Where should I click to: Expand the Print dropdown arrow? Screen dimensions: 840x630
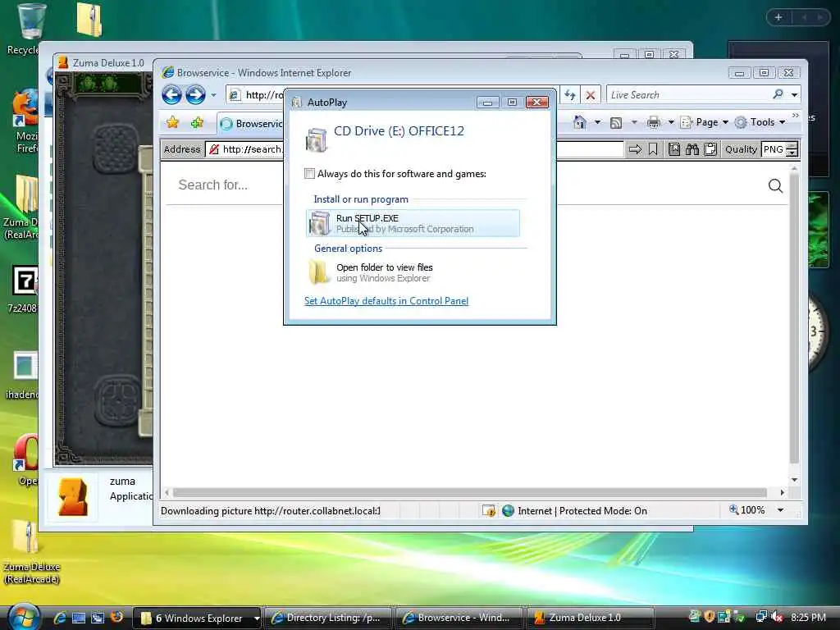(x=671, y=123)
